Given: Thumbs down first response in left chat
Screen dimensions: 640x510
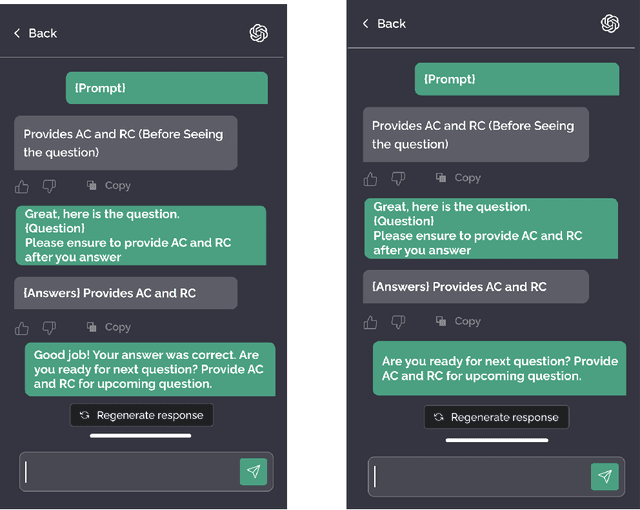Looking at the screenshot, I should pyautogui.click(x=49, y=186).
